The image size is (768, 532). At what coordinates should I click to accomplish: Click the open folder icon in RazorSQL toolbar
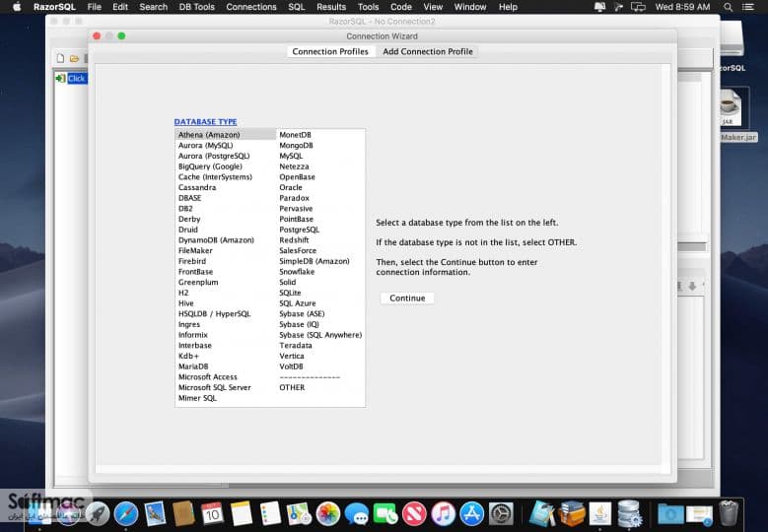tap(74, 59)
